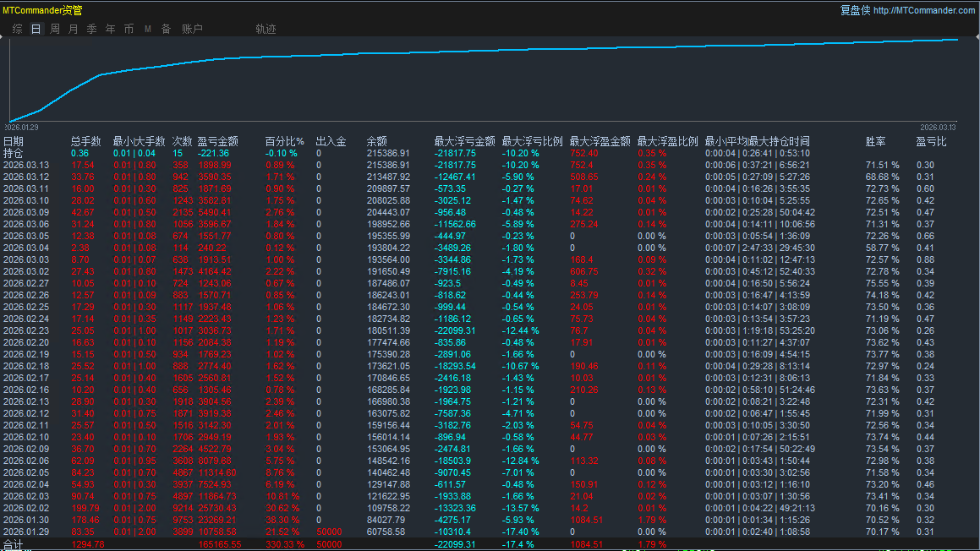980x551 pixels.
Task: Click the 最小|大手数 column header
Action: point(139,141)
